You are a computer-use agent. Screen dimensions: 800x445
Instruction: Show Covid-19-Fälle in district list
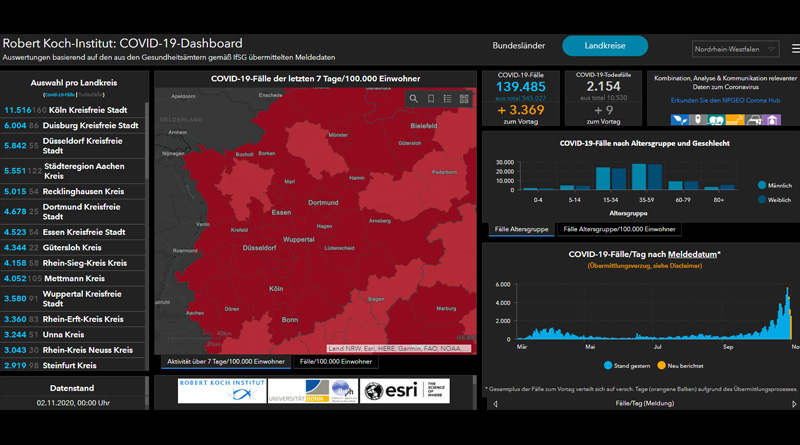coord(60,95)
